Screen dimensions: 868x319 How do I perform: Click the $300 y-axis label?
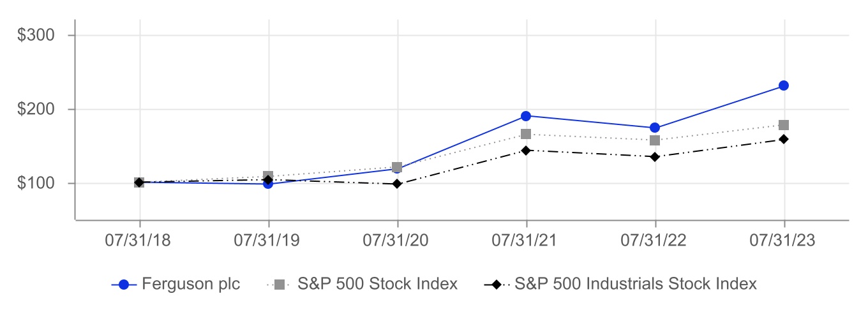[x=36, y=36]
